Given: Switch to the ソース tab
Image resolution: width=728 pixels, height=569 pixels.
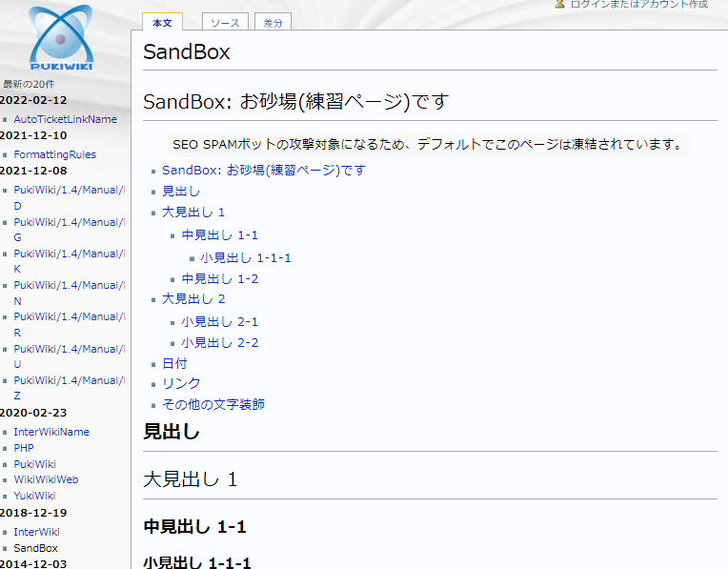Looking at the screenshot, I should (x=225, y=23).
